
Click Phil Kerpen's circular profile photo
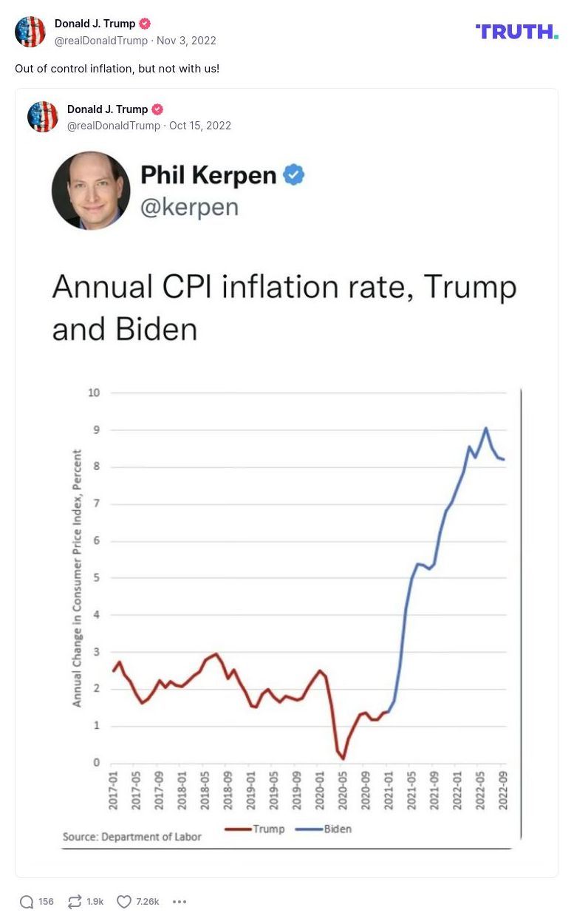click(x=91, y=190)
